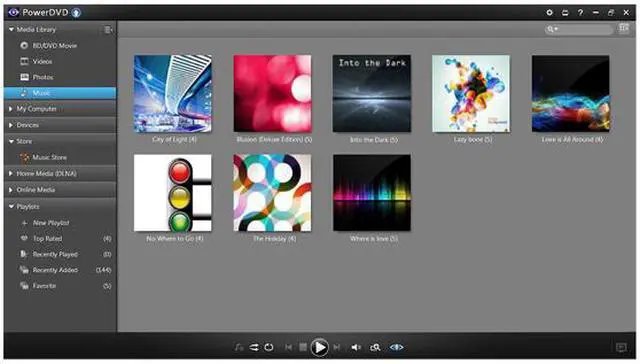Expand the Home Media (DLNA) section
This screenshot has height=364, width=640.
click(x=11, y=173)
